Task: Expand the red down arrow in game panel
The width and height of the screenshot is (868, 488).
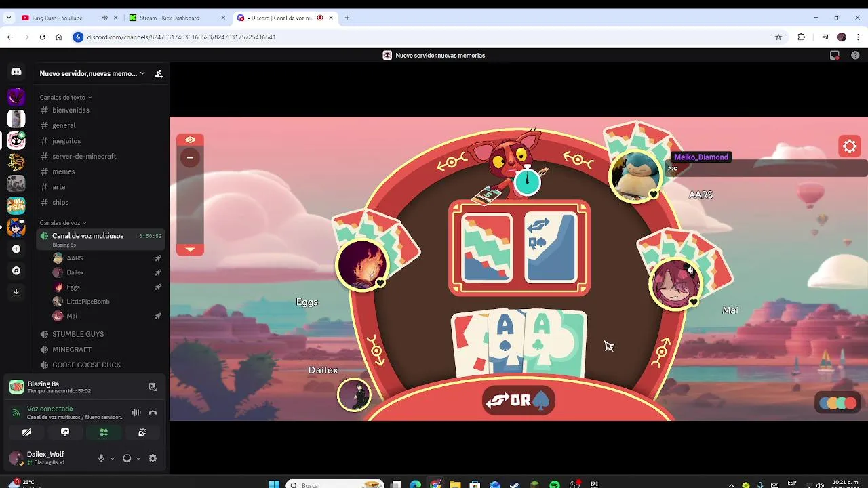Action: click(x=190, y=249)
